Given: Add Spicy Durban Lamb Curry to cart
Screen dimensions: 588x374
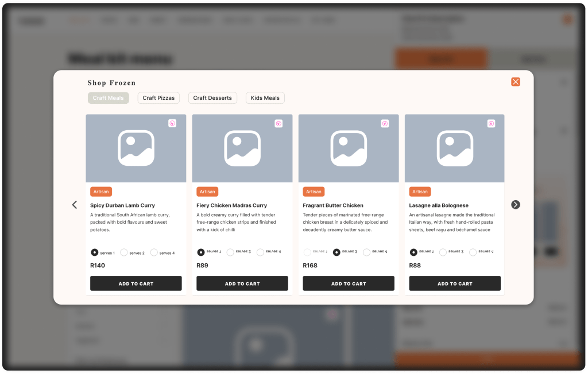Looking at the screenshot, I should point(136,283).
